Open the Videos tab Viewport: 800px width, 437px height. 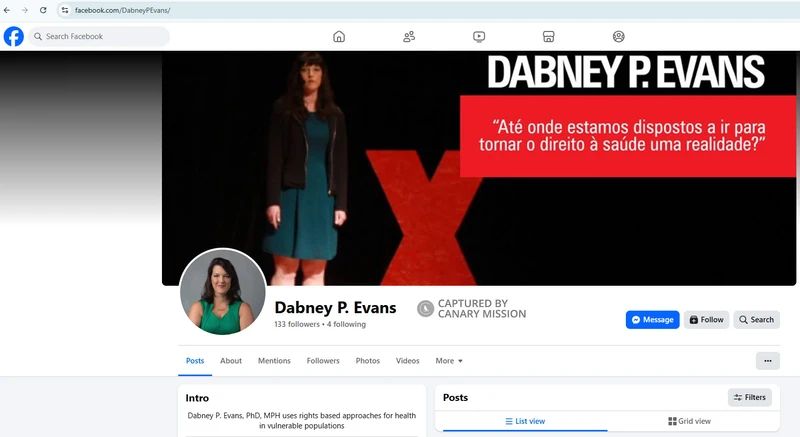tap(408, 361)
